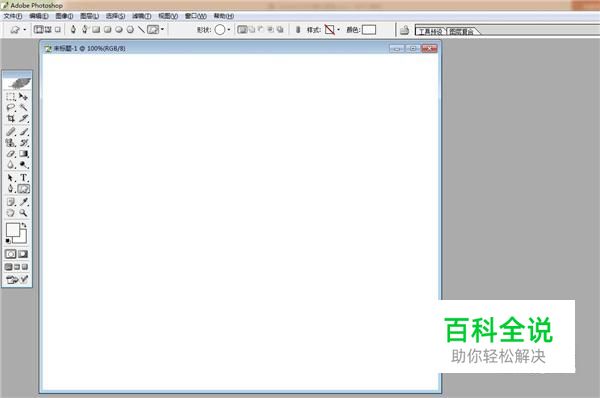
Task: Choose Rounded Rectangle in options bar
Action: pyautogui.click(x=108, y=29)
